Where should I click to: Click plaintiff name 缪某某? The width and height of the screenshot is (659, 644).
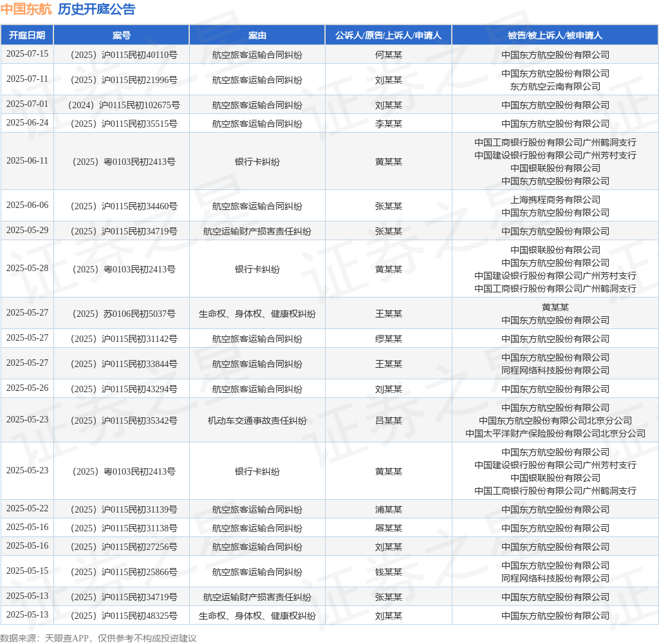click(x=388, y=339)
